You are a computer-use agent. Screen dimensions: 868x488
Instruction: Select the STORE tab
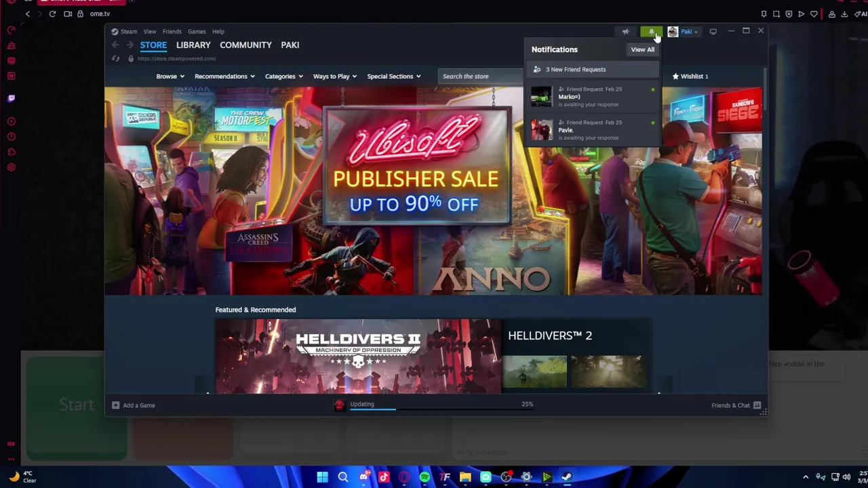153,45
